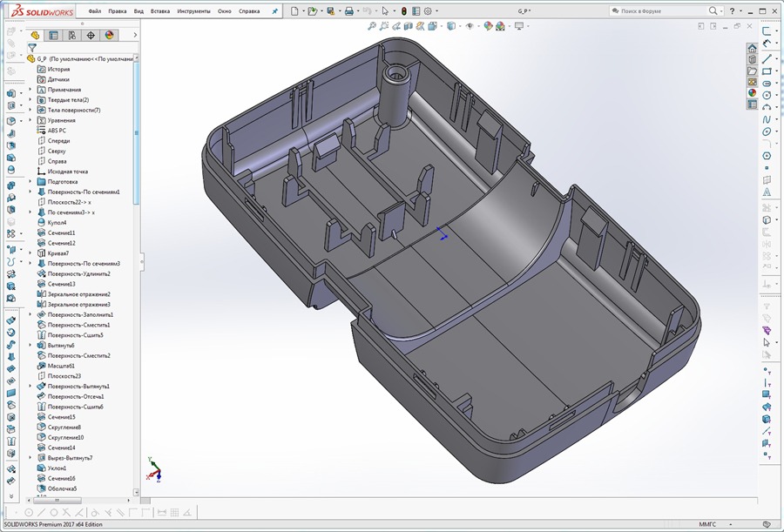
Task: Toggle the menu bar pushpin
Action: click(273, 11)
